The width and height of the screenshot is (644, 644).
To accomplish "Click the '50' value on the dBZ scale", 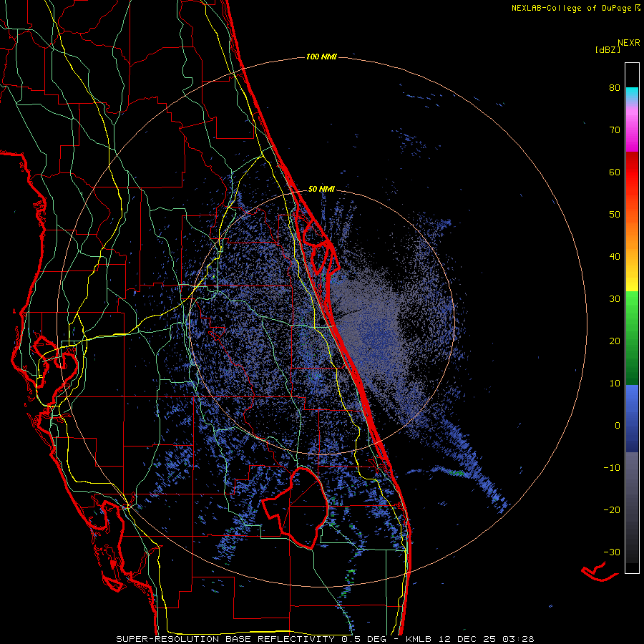I will [x=615, y=215].
